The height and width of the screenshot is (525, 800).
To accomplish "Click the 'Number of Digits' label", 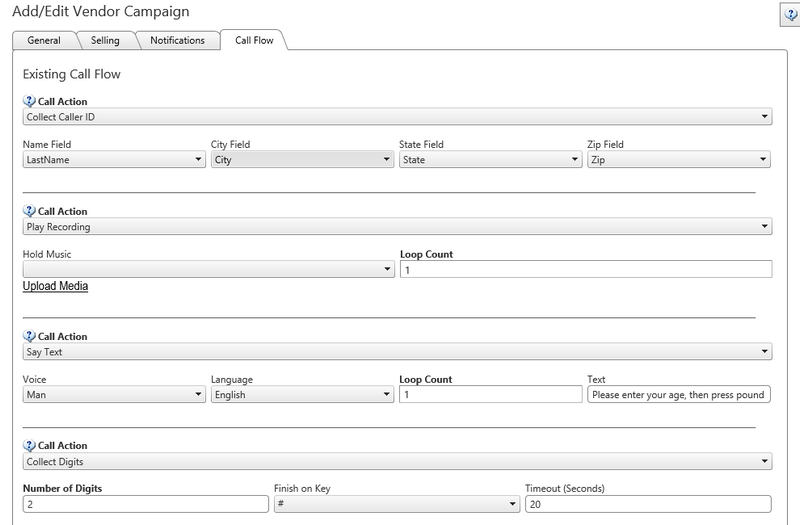I will point(62,488).
